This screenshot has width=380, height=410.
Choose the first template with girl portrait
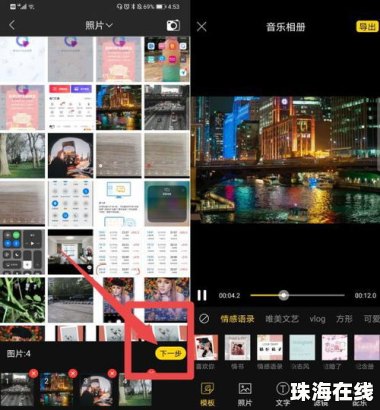click(206, 348)
